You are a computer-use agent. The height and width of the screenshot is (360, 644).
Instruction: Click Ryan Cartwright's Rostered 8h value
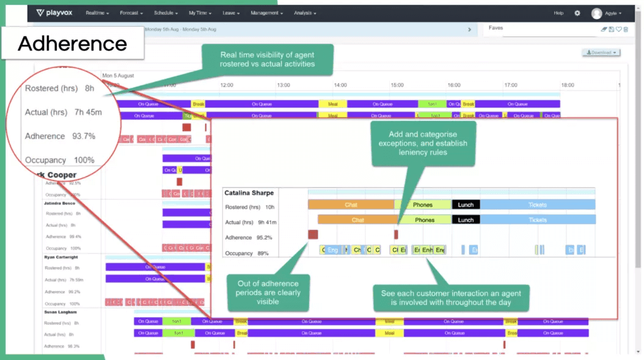[x=77, y=268]
